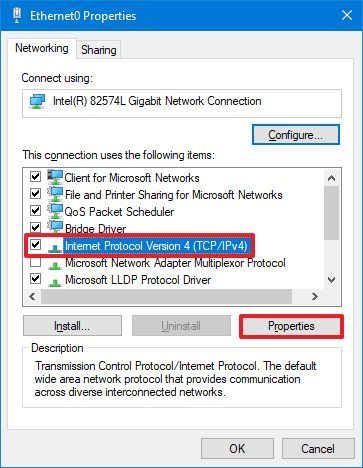Select the Client for Microsoft Networks icon
Viewport: 363px width, 468px height.
(55, 177)
